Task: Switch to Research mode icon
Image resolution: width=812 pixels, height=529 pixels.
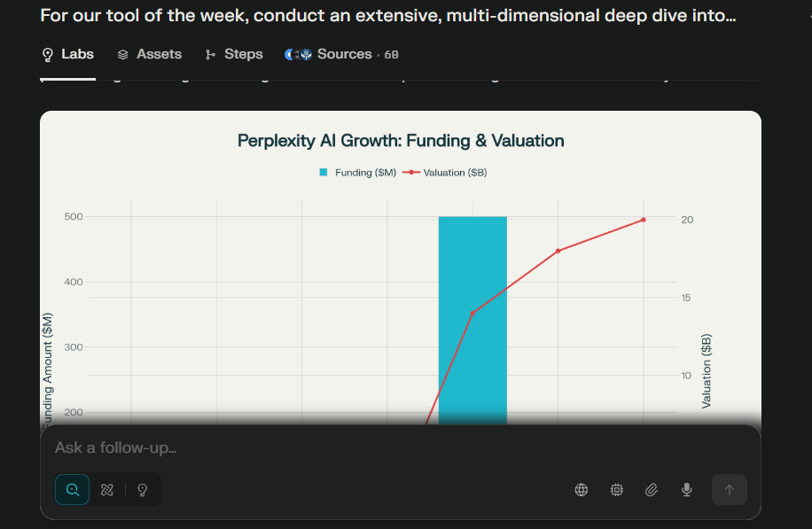Action: (107, 490)
